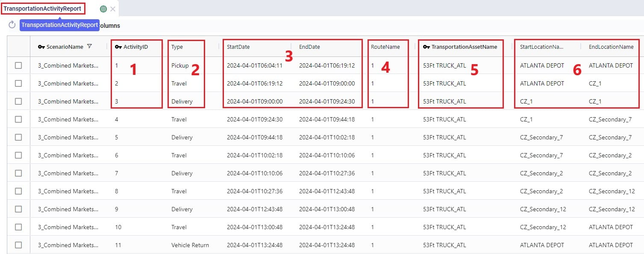Click end location CZ_Secondary_12 in row 8

(x=612, y=191)
